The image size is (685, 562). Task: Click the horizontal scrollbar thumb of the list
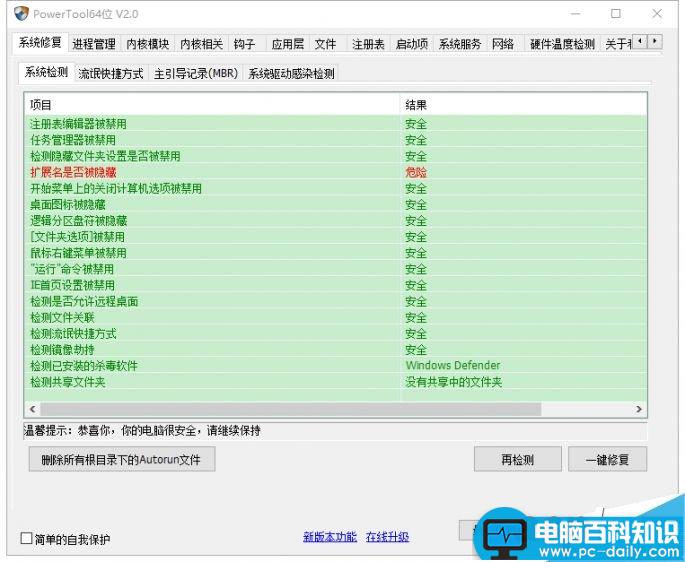(x=291, y=409)
